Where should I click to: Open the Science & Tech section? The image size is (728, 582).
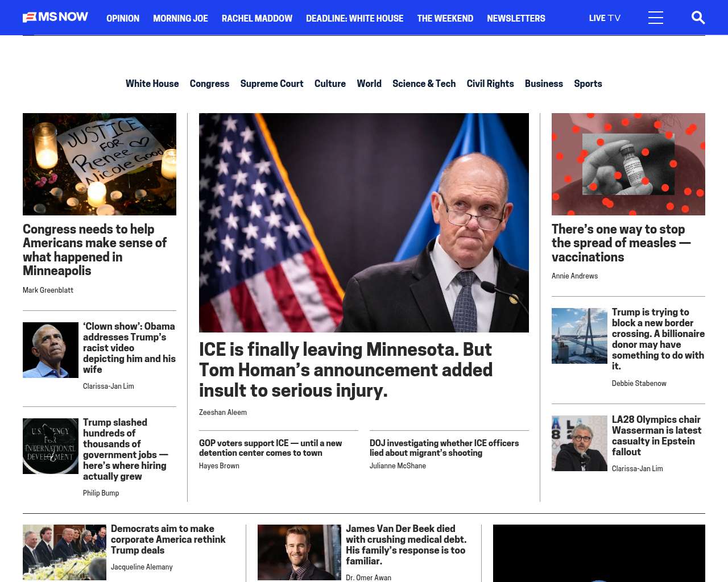[x=424, y=84]
